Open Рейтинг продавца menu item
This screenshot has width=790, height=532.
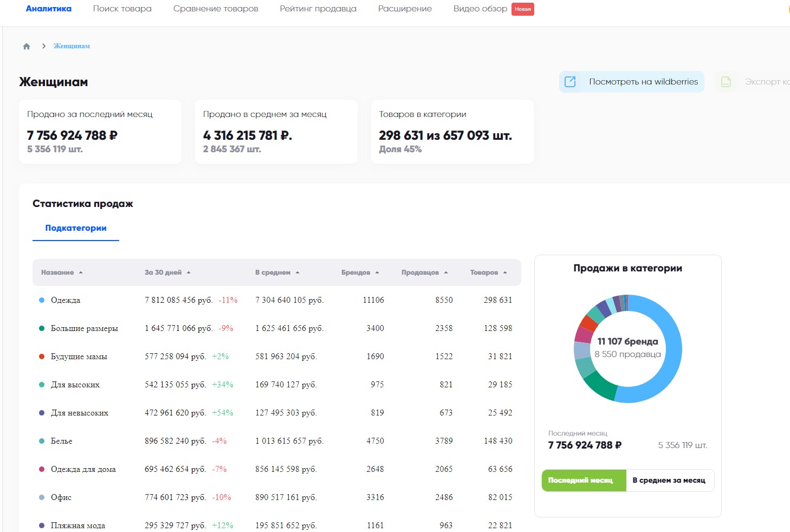point(318,9)
